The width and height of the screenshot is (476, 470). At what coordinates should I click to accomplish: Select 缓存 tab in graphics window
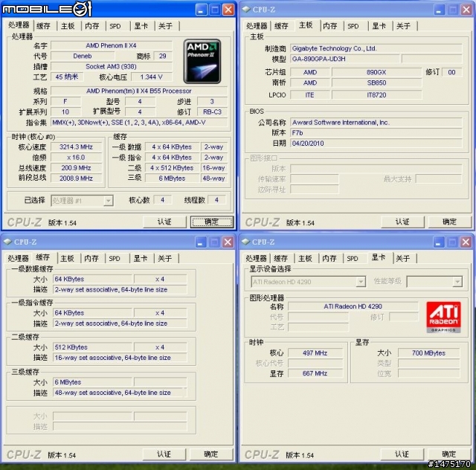pos(280,259)
